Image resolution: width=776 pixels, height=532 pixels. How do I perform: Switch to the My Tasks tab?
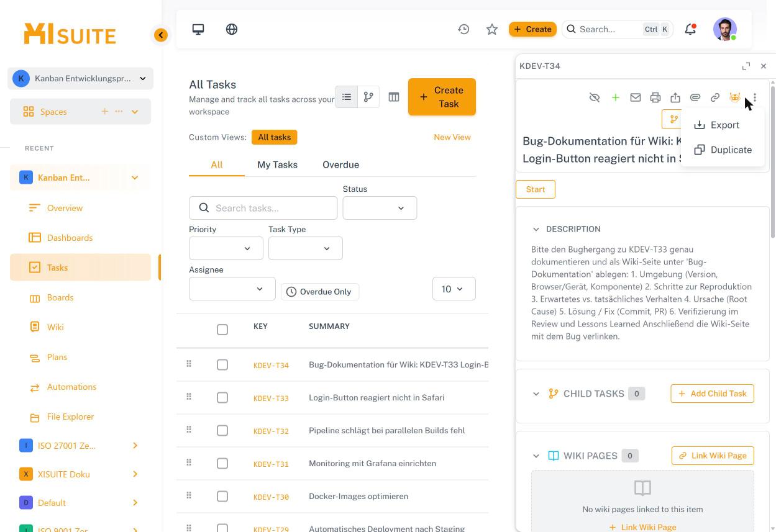click(x=277, y=165)
